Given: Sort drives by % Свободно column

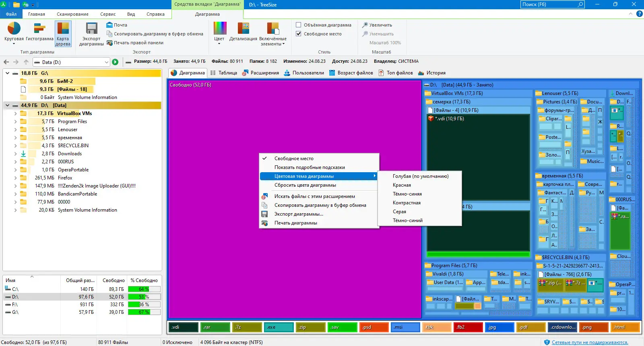Looking at the screenshot, I should coord(144,280).
